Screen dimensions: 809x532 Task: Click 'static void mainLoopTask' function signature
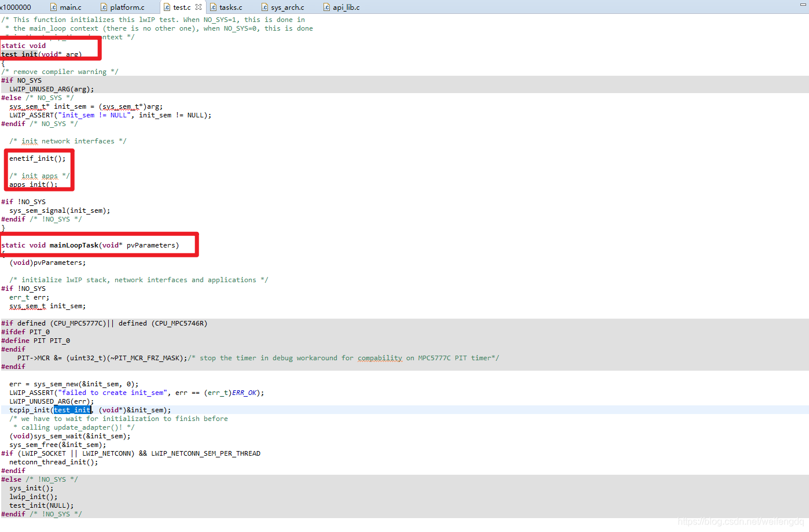(90, 245)
